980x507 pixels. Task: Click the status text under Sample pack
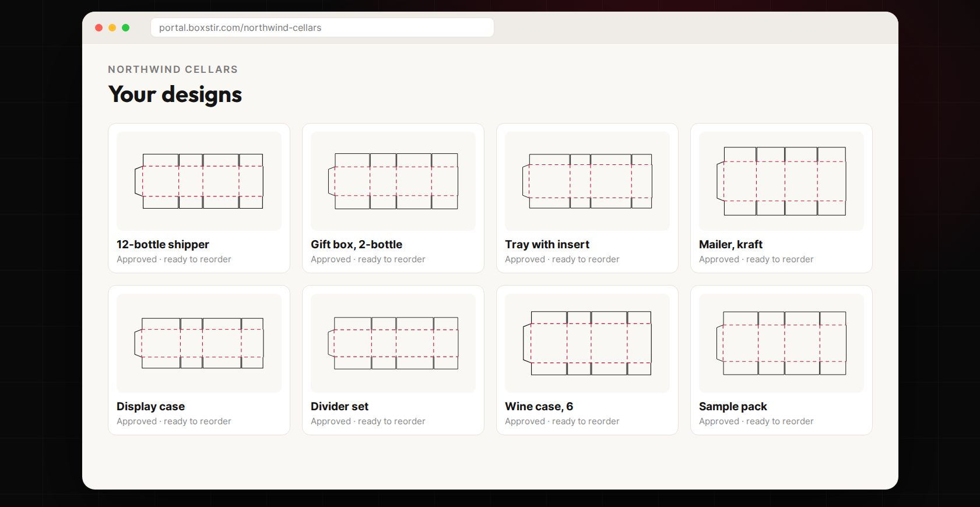(x=756, y=421)
